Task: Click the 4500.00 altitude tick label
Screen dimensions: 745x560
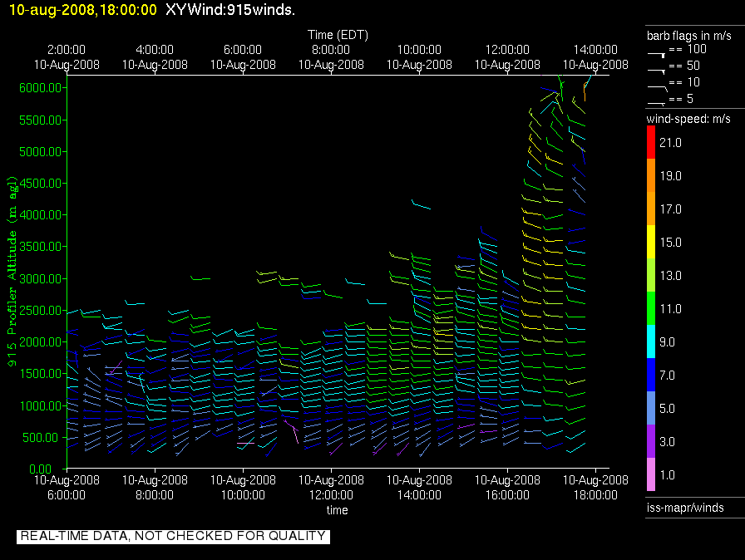Action: pos(41,183)
